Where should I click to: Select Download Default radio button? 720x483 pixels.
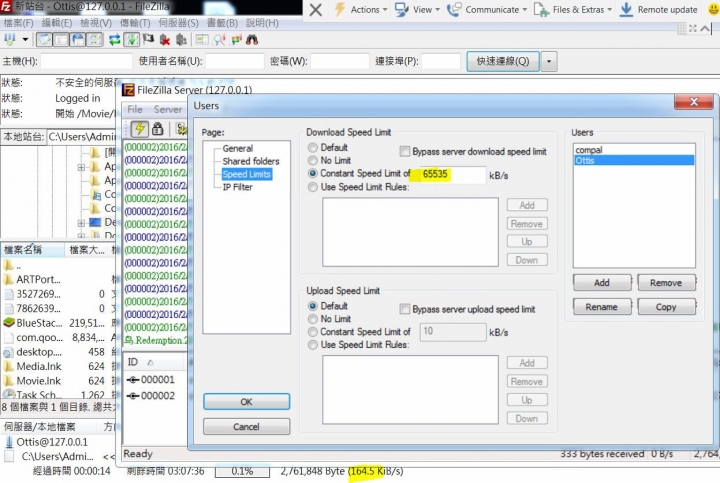pos(313,147)
